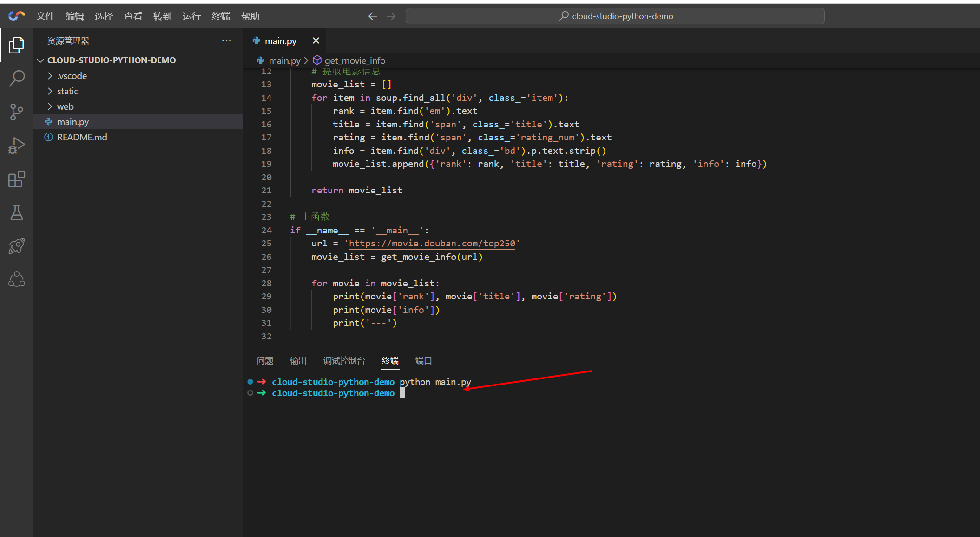Expand the web folder
The image size is (980, 537).
tap(66, 106)
